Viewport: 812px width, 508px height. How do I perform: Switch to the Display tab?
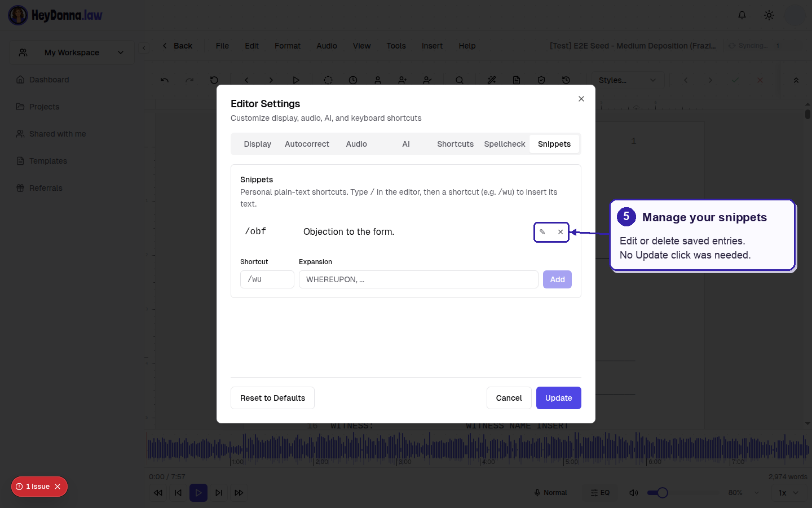click(x=258, y=144)
